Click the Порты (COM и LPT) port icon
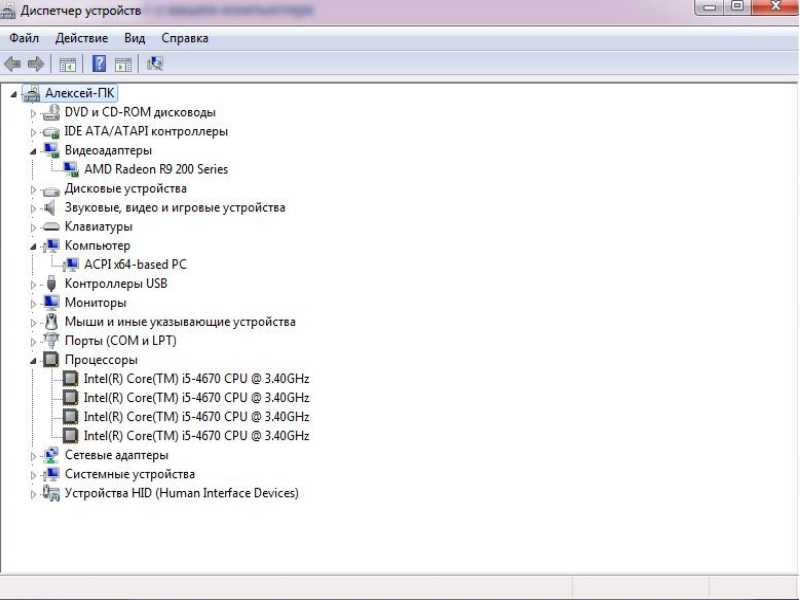 point(51,340)
